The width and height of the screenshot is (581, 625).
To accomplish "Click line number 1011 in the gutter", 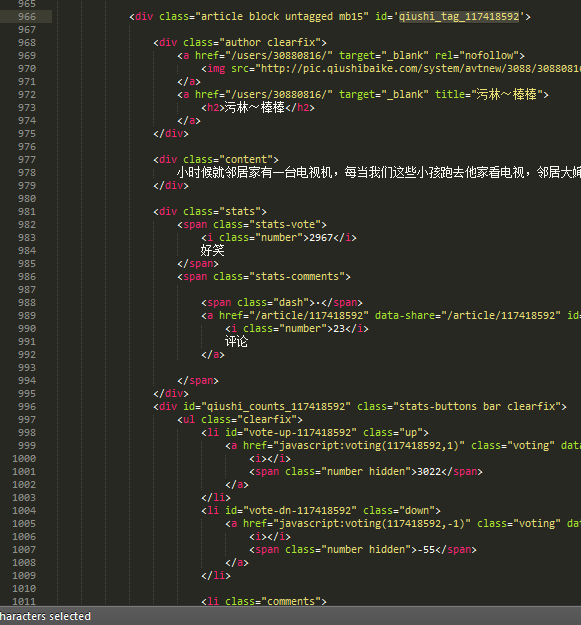I will tap(24, 601).
